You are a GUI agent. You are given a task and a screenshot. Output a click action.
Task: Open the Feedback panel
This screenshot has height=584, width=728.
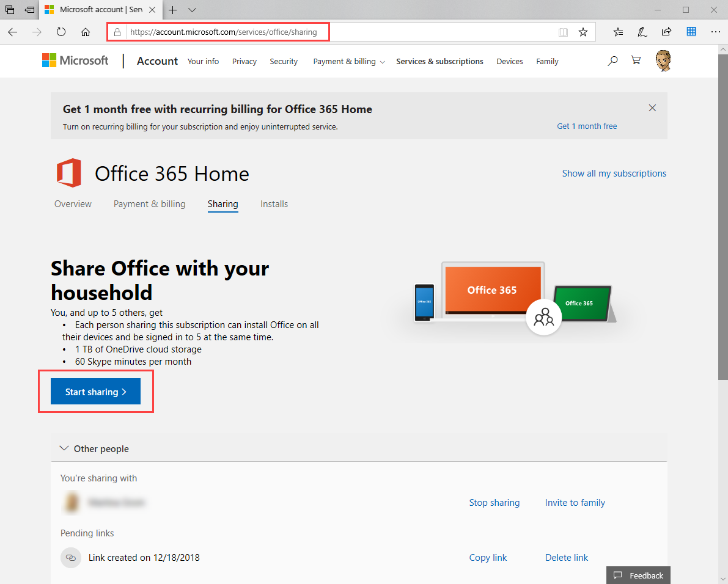(x=638, y=575)
